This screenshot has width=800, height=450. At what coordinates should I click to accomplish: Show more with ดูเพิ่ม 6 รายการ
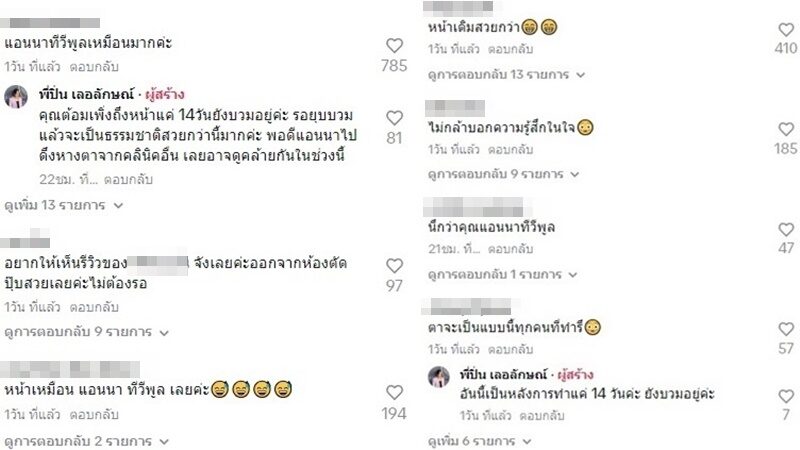pos(480,441)
